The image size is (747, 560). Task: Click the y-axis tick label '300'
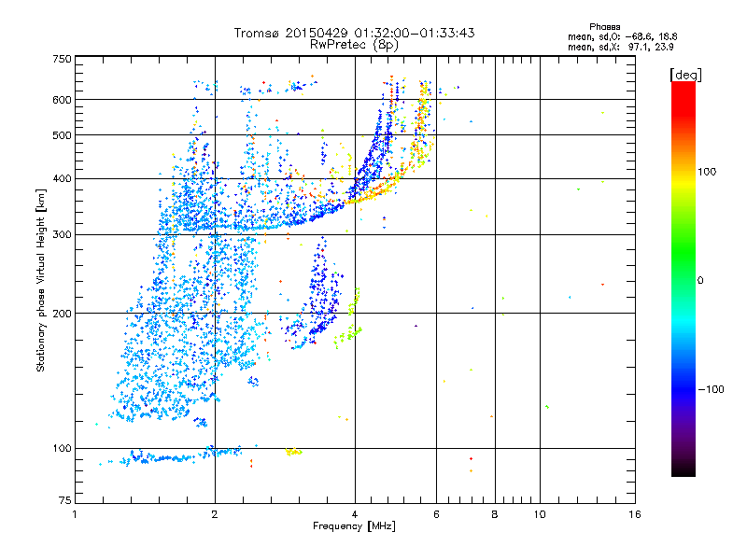(x=62, y=234)
